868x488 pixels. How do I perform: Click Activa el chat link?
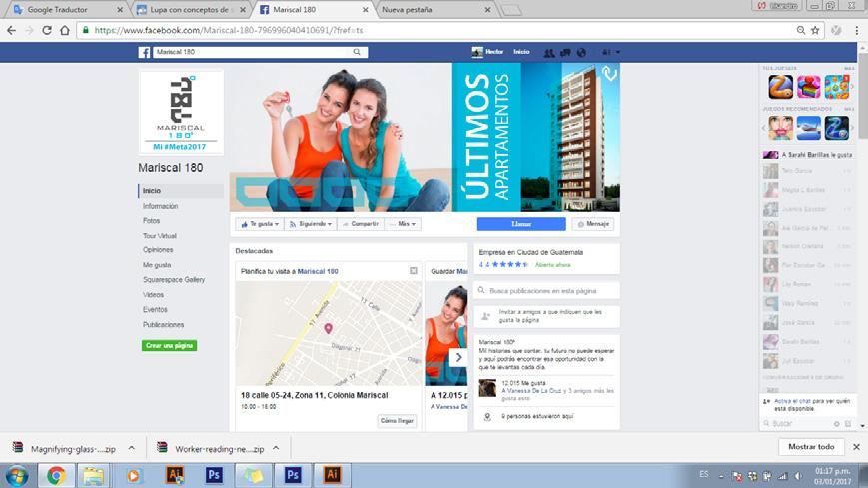791,401
